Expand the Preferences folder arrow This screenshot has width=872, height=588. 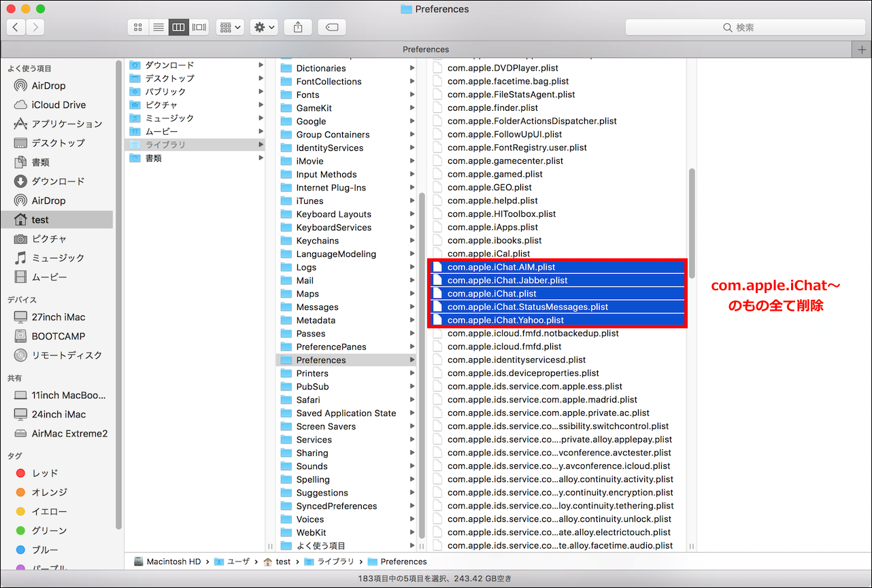(x=412, y=360)
